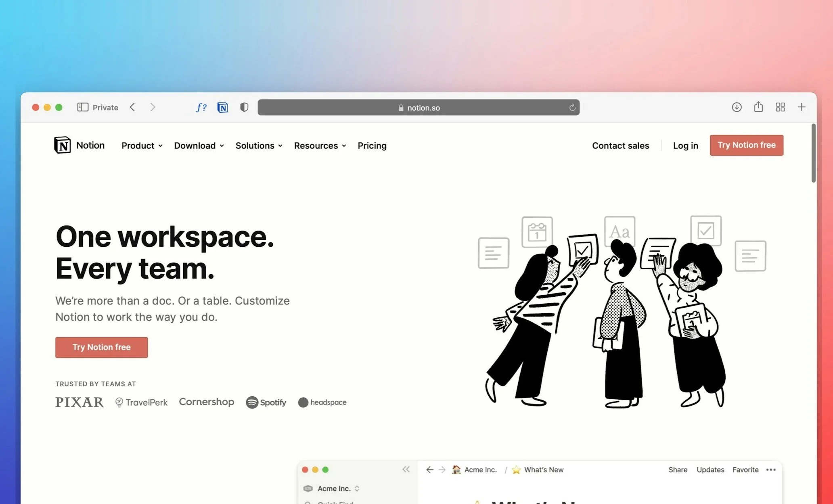The height and width of the screenshot is (504, 833).
Task: Open Safari tab overview grid icon
Action: click(x=780, y=107)
